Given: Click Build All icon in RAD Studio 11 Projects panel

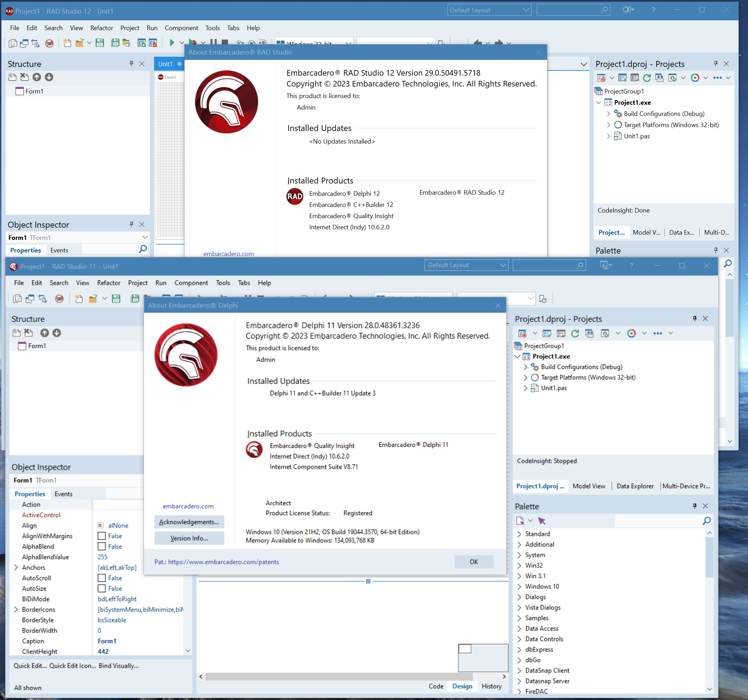Looking at the screenshot, I should pyautogui.click(x=589, y=333).
